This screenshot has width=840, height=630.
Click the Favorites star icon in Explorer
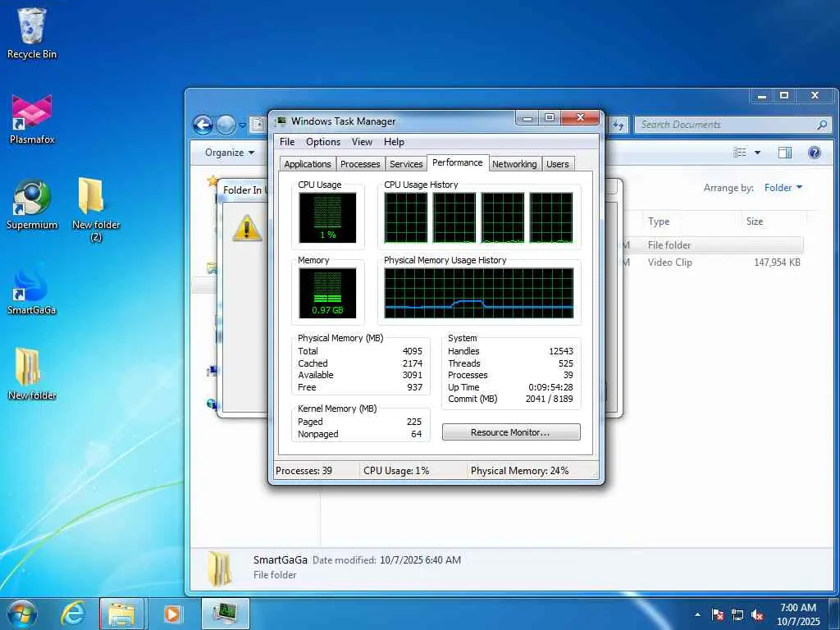(x=212, y=181)
